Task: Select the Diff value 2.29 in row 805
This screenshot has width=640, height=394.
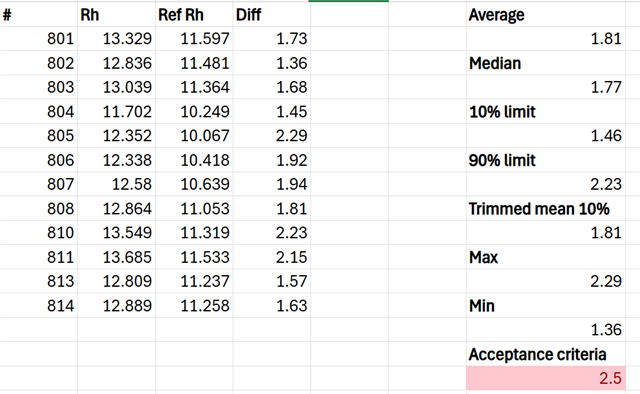Action: (271, 136)
